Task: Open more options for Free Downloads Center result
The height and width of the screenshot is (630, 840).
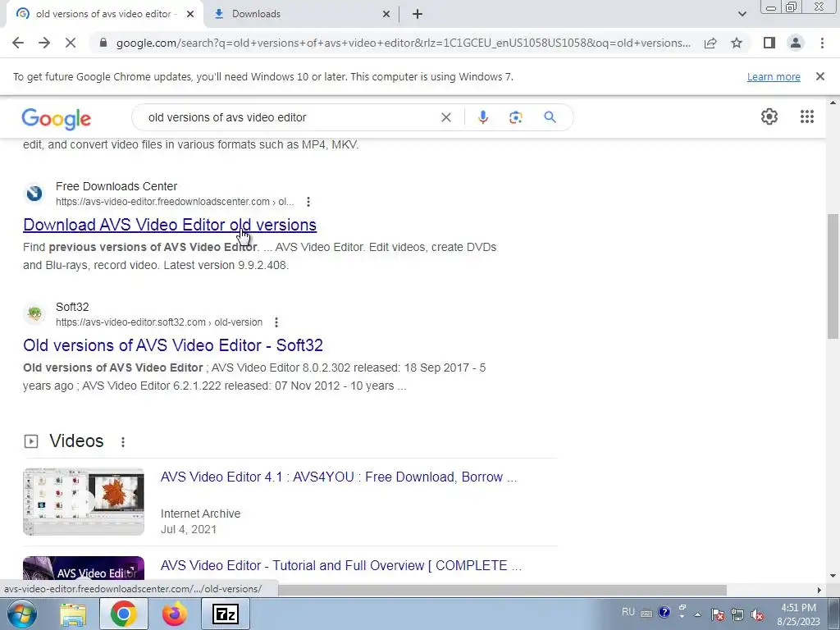Action: pyautogui.click(x=308, y=202)
